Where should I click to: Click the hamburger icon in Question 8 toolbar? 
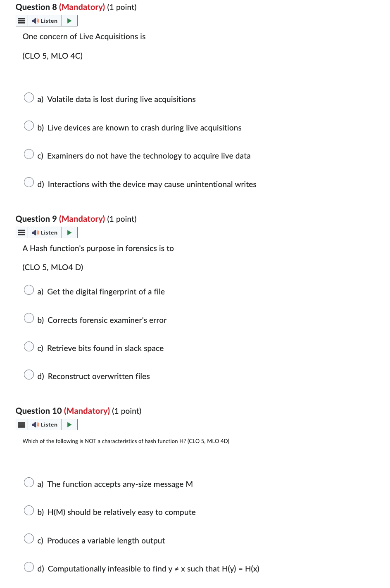point(21,20)
